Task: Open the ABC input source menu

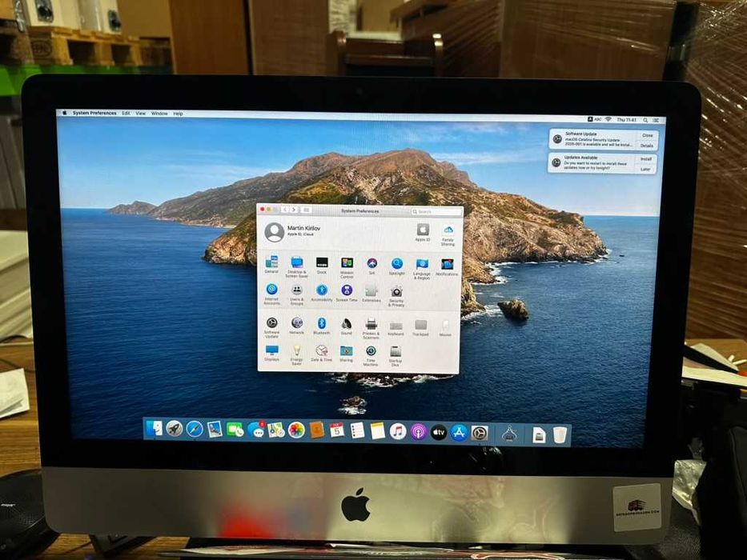Action: pos(595,119)
